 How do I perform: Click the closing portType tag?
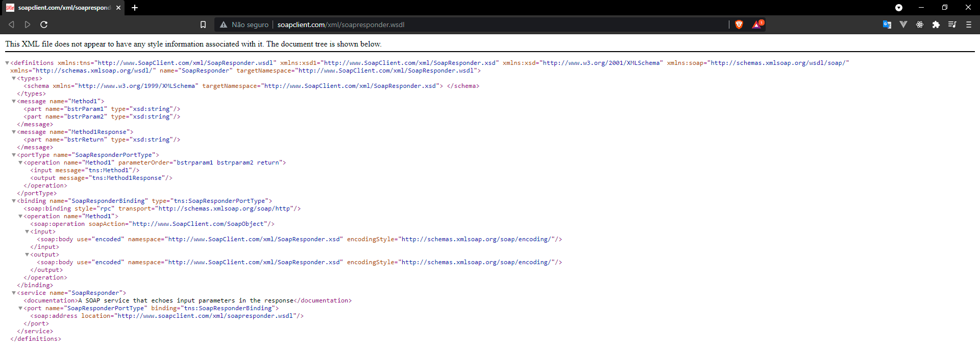(x=37, y=193)
